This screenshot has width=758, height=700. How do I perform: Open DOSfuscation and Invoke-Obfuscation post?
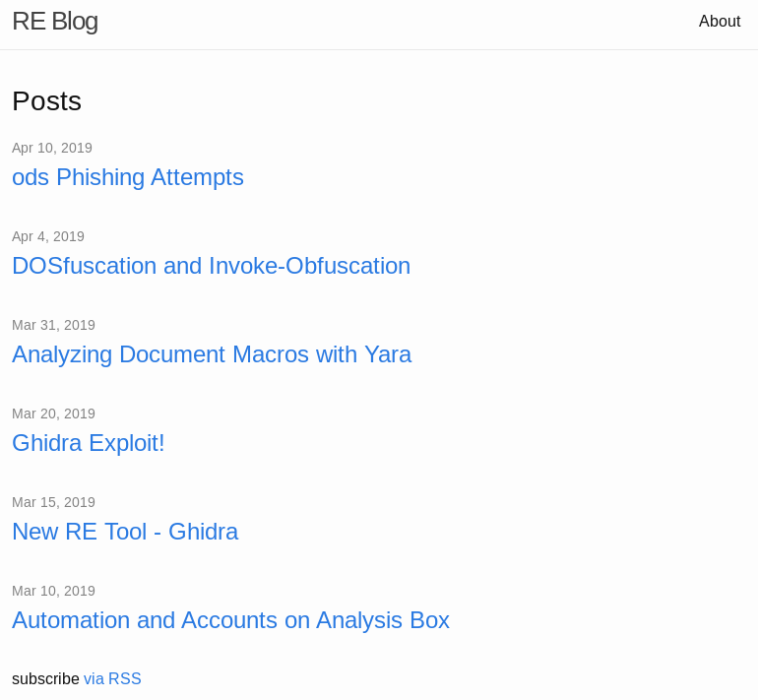click(211, 266)
